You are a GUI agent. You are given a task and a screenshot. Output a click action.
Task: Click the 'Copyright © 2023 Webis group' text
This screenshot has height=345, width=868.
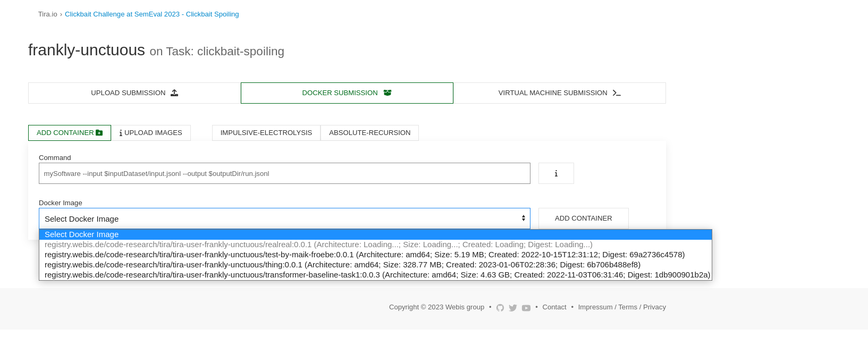pos(436,307)
